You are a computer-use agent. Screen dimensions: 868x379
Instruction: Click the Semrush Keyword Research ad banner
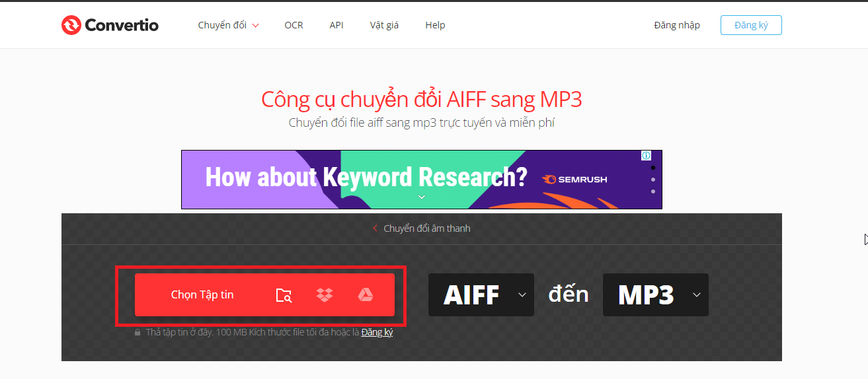point(422,180)
